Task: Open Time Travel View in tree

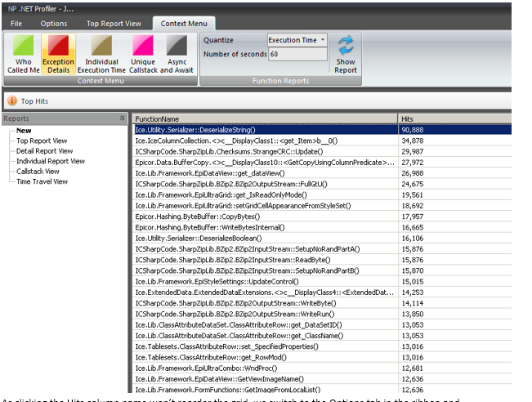Action: coord(42,181)
